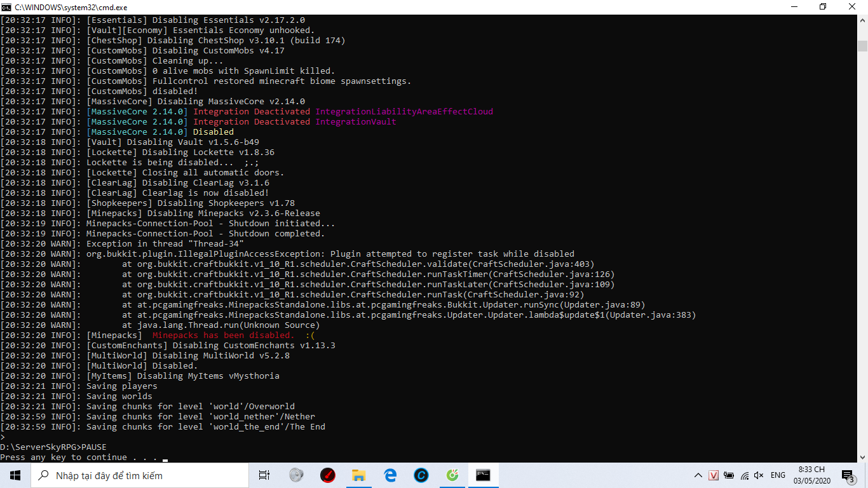Click the 'CraftScheduler.runTaskTimer' stack trace line
This screenshot has height=488, width=868.
point(308,274)
